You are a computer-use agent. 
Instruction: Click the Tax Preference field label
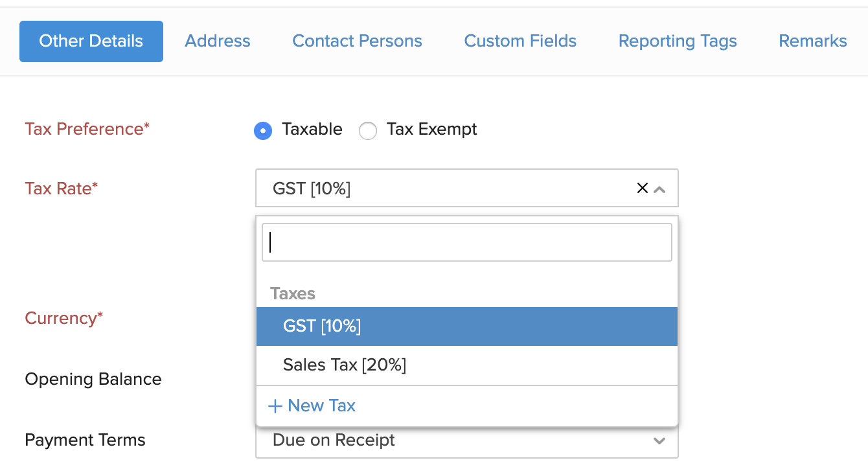87,129
